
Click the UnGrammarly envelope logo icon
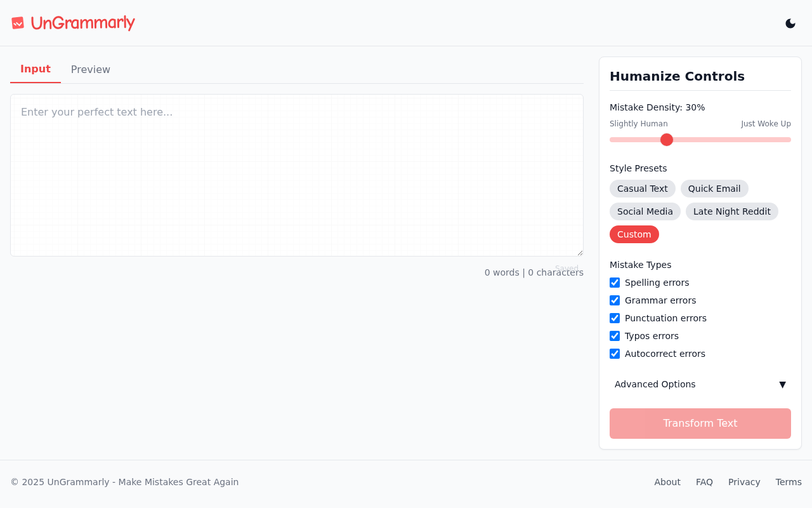[17, 22]
